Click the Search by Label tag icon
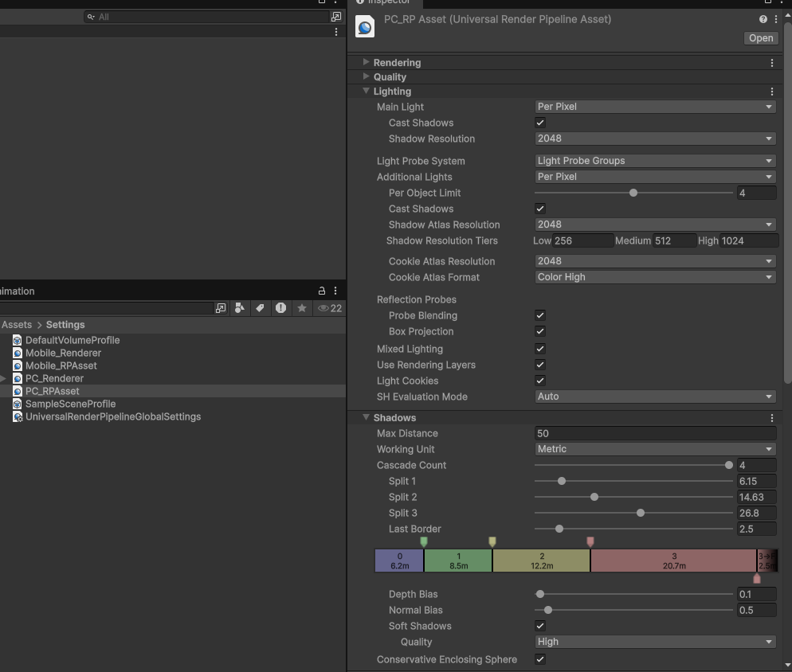Viewport: 792px width, 672px height. point(260,308)
